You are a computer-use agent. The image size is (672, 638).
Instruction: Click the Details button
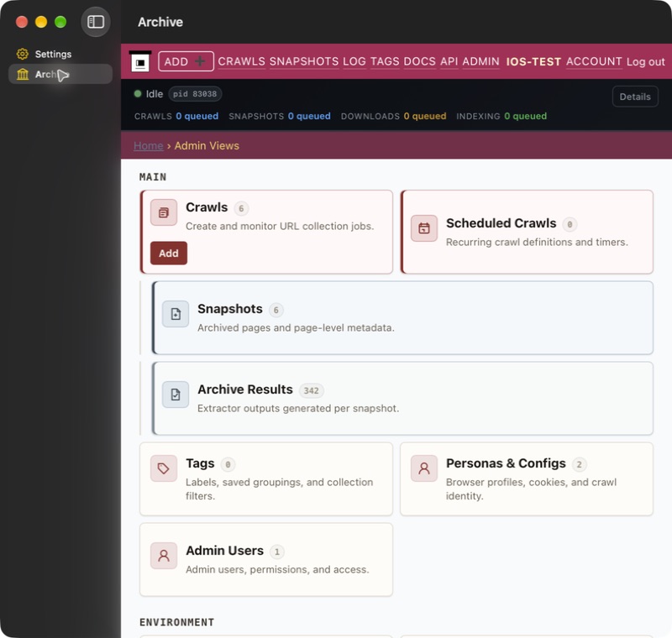635,97
